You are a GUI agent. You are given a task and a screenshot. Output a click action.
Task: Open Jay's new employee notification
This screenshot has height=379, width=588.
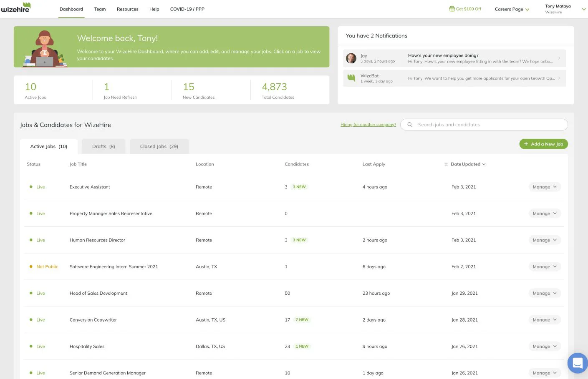tap(454, 58)
